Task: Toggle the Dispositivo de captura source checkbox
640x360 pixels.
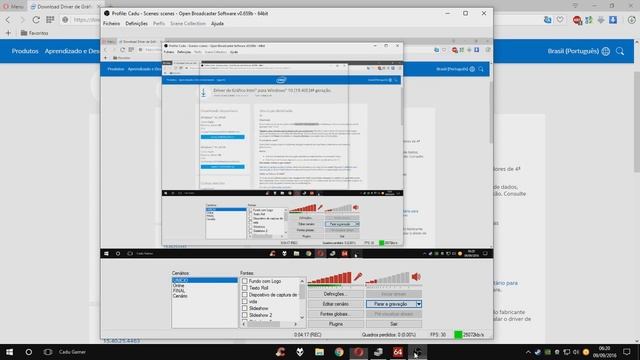Action: click(x=245, y=295)
